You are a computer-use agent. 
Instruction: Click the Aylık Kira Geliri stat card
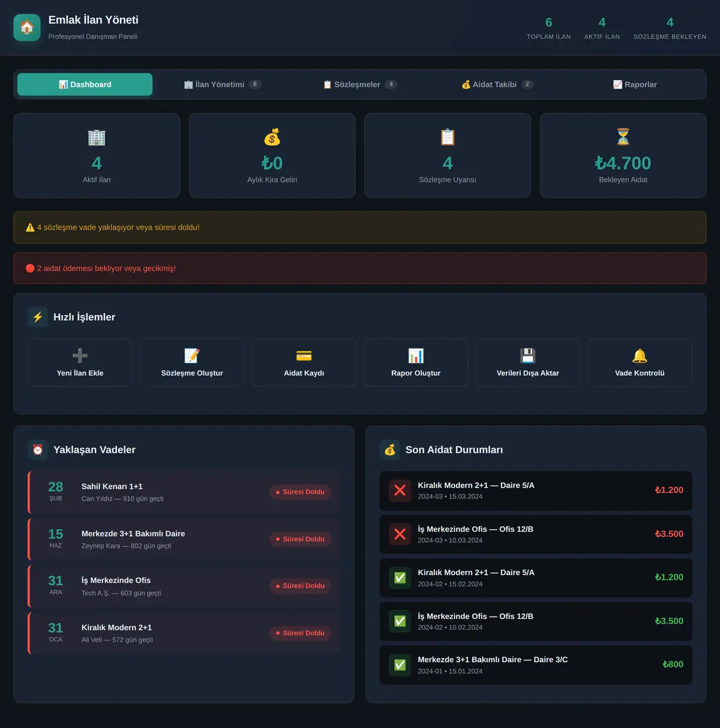[x=272, y=155]
